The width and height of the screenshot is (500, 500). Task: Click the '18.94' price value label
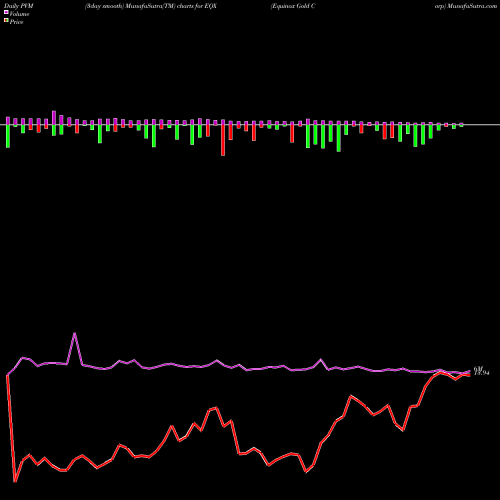(x=482, y=373)
